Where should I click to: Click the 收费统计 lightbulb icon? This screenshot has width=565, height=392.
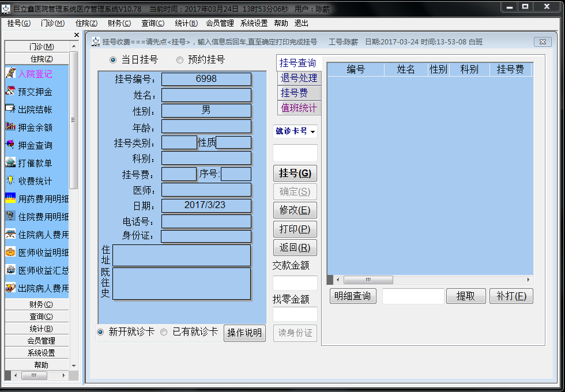[x=10, y=180]
